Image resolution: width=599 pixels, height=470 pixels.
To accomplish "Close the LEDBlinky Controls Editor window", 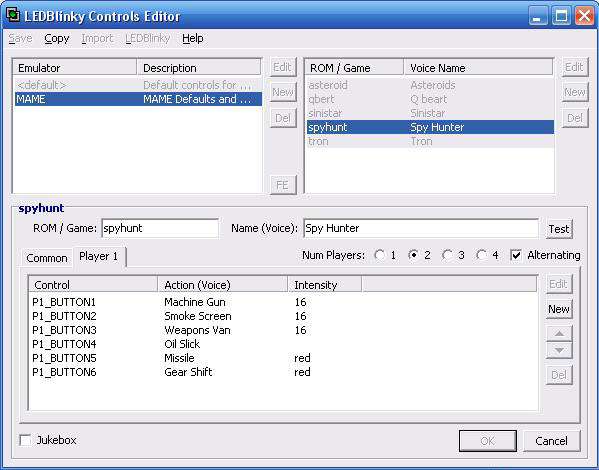I will (x=584, y=16).
